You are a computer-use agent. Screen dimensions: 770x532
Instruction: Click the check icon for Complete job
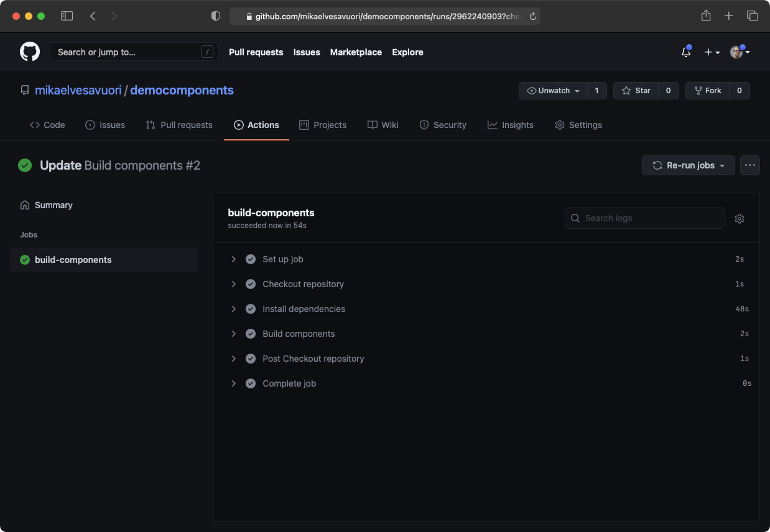(251, 383)
